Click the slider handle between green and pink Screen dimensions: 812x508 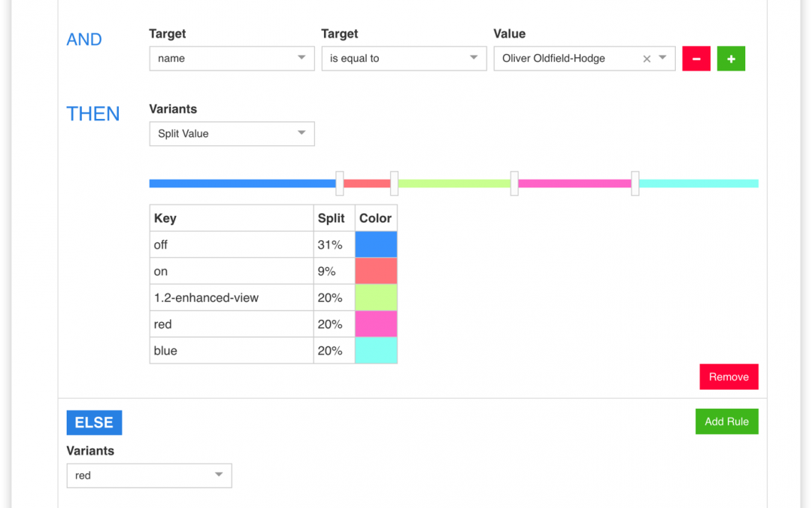click(514, 184)
